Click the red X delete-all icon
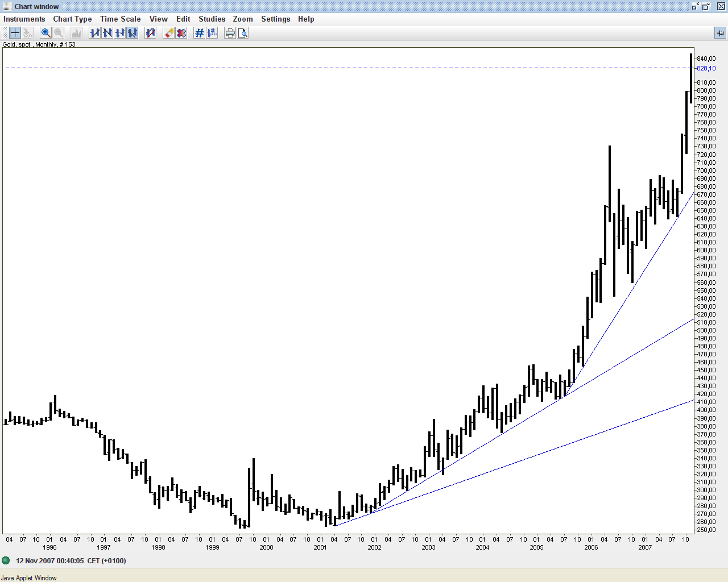This screenshot has width=728, height=582. 181,33
